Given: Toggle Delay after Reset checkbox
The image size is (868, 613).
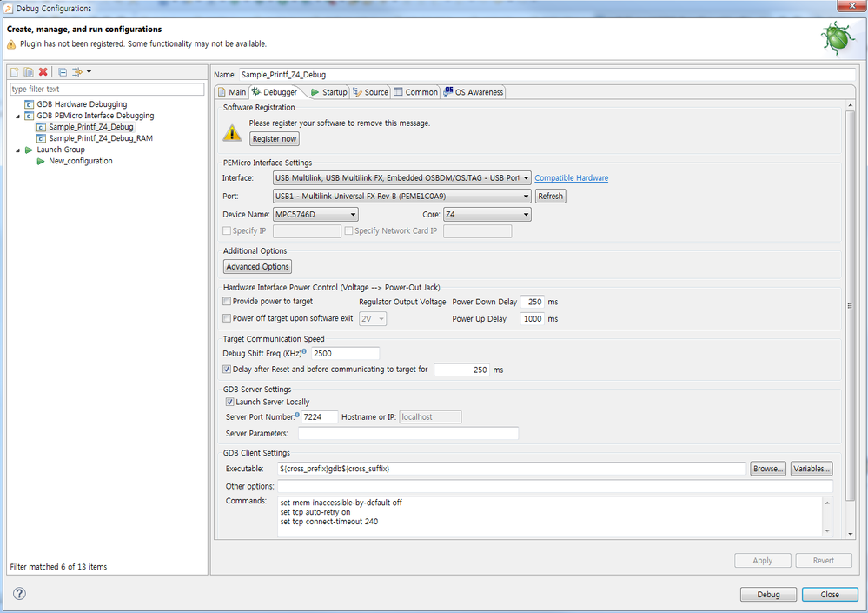Looking at the screenshot, I should (x=227, y=370).
